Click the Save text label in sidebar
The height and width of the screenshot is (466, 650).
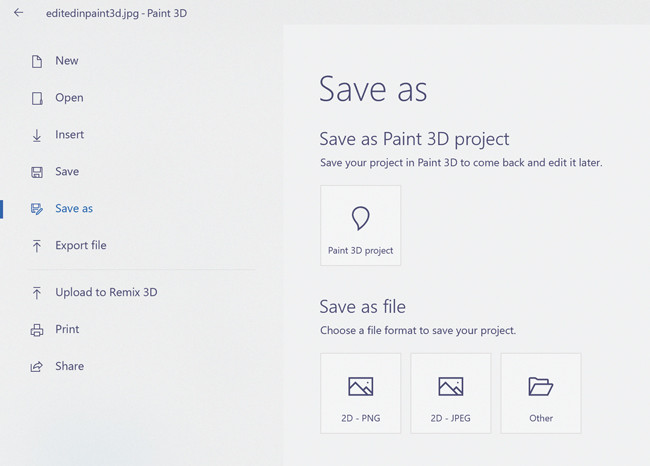[x=67, y=172]
